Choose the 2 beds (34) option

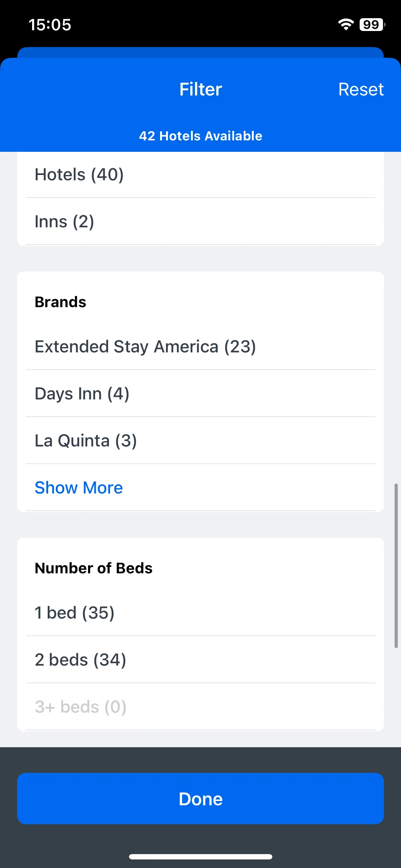coord(200,660)
